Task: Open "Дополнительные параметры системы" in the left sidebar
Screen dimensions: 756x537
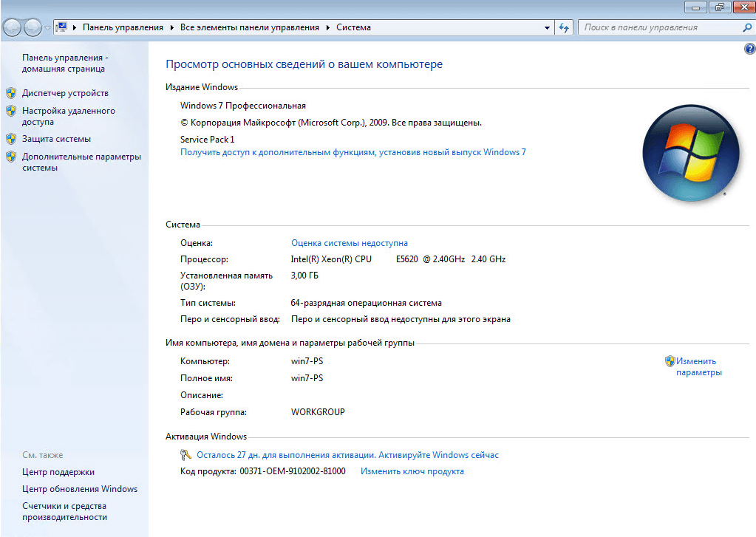Action: pyautogui.click(x=81, y=162)
